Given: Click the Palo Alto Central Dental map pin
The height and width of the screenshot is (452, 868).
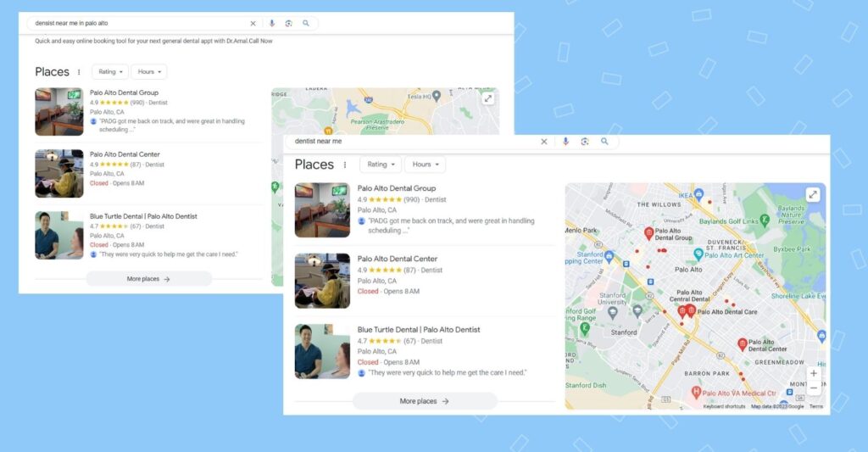Looking at the screenshot, I should pos(682,312).
